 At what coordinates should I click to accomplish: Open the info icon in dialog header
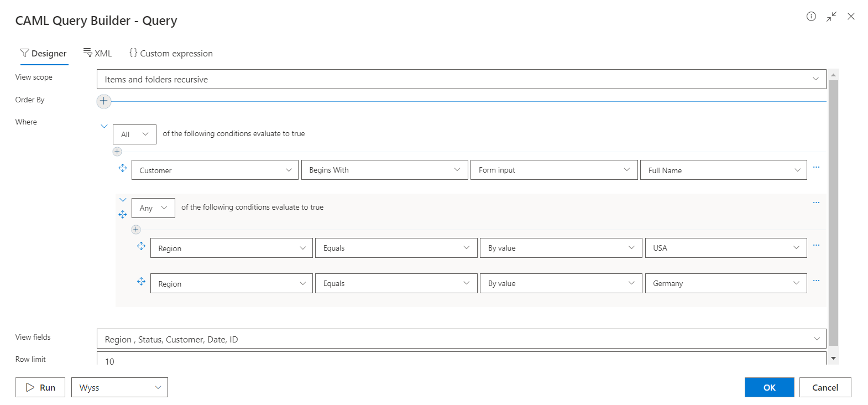811,17
